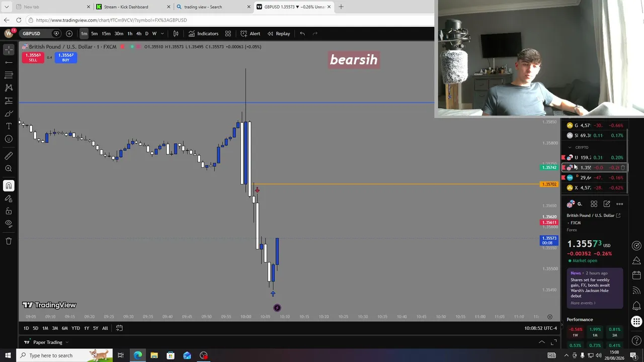Open the UTC-4 timezone menu
The height and width of the screenshot is (362, 644).
(x=541, y=328)
